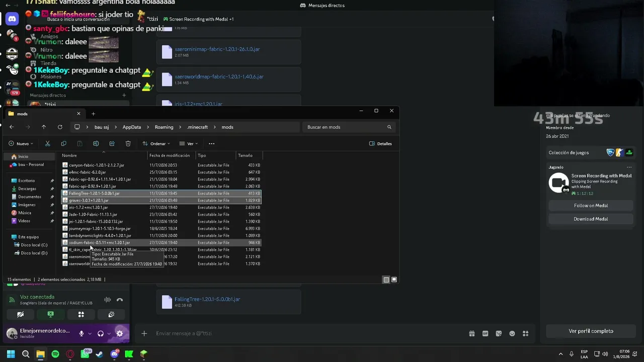
Task: Open the sticker picker in Discord
Action: pyautogui.click(x=499, y=333)
